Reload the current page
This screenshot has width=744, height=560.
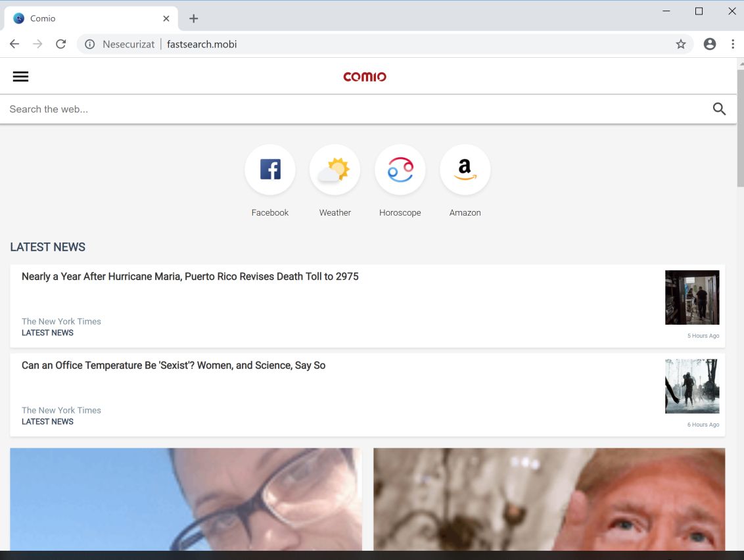pyautogui.click(x=60, y=43)
